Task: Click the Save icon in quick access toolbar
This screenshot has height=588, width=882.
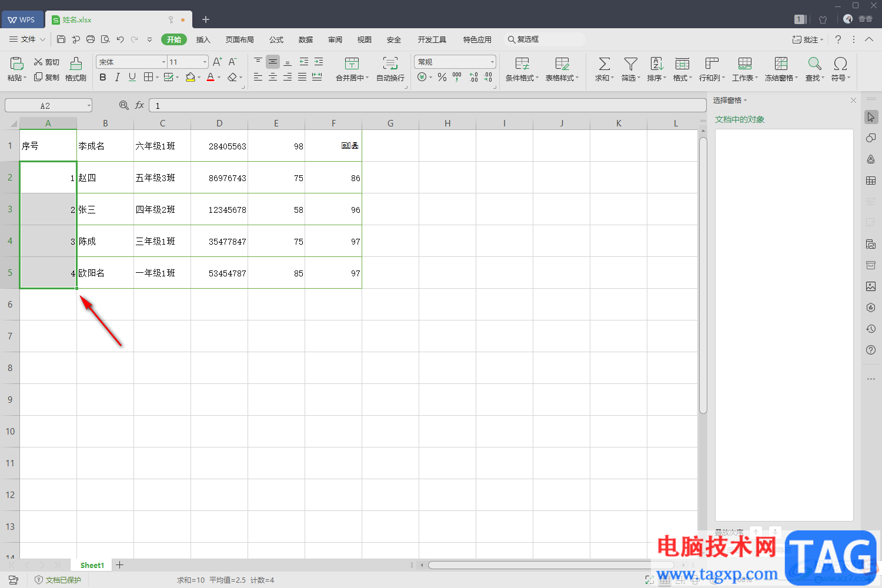Action: click(61, 39)
